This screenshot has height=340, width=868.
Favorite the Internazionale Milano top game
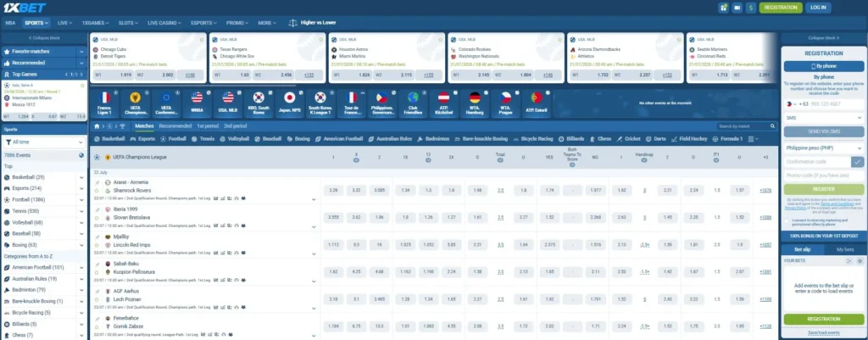pos(82,86)
